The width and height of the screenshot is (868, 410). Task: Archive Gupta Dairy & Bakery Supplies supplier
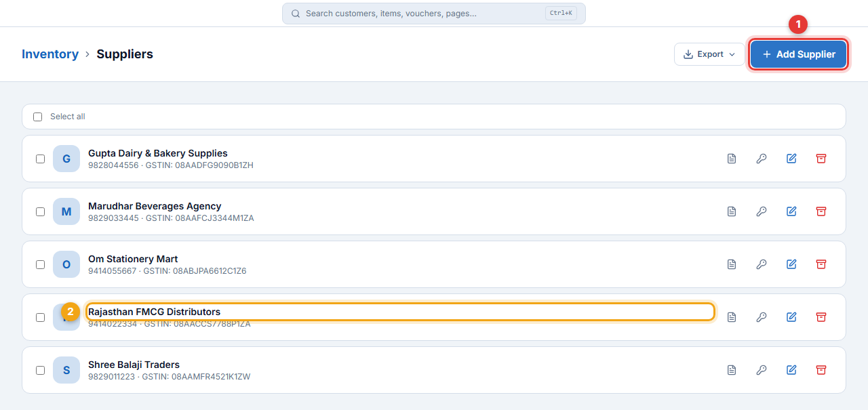coord(821,159)
